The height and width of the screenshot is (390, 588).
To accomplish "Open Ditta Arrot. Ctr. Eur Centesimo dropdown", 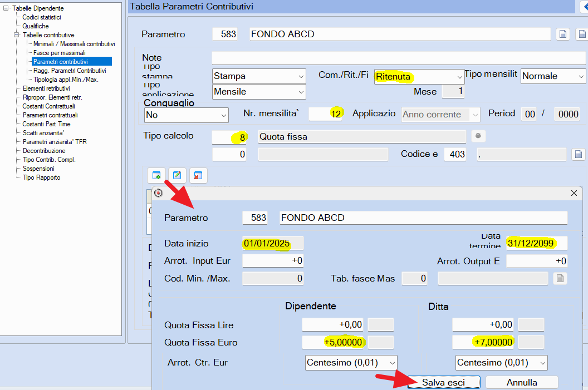I will click(x=501, y=363).
